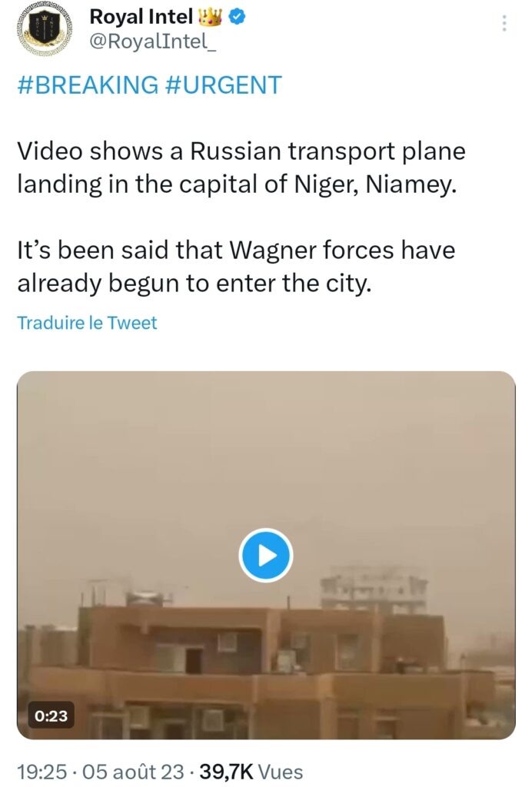The image size is (532, 787).
Task: Click the sentence mentioning Wagner forces
Action: 236,267
